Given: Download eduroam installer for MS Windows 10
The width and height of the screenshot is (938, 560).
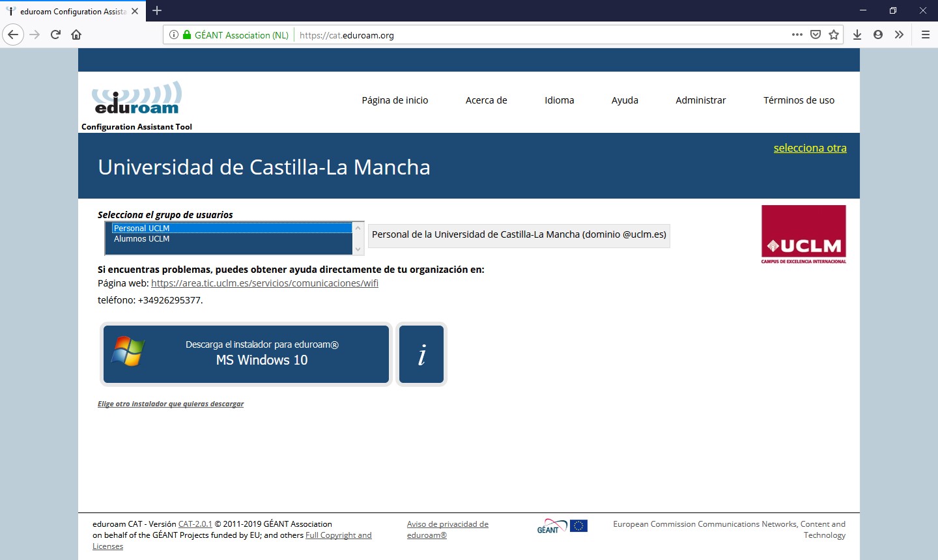Looking at the screenshot, I should 246,354.
